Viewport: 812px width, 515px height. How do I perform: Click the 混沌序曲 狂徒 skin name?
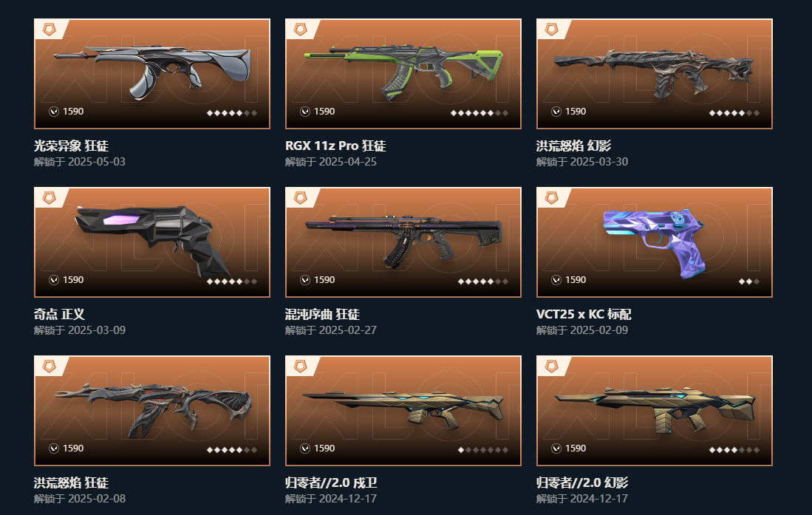coord(322,315)
